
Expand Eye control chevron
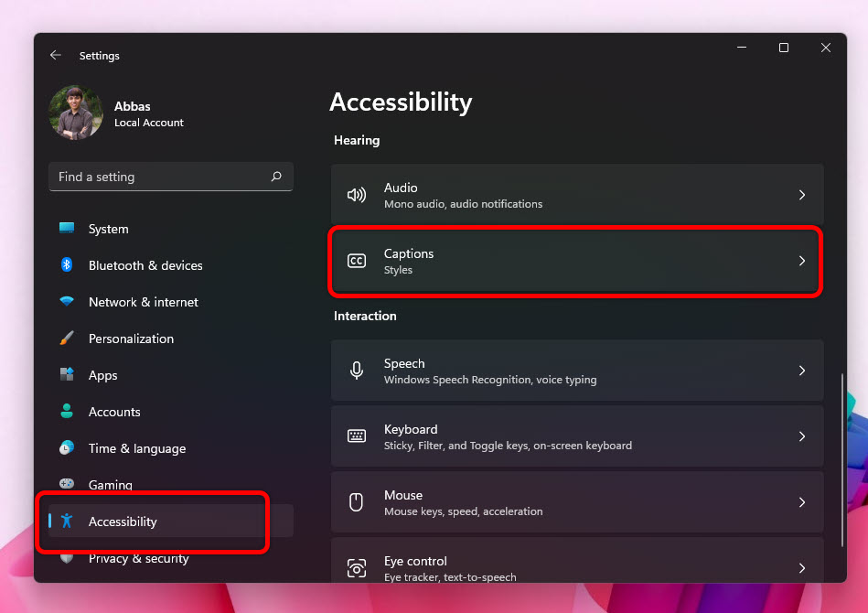click(x=801, y=567)
